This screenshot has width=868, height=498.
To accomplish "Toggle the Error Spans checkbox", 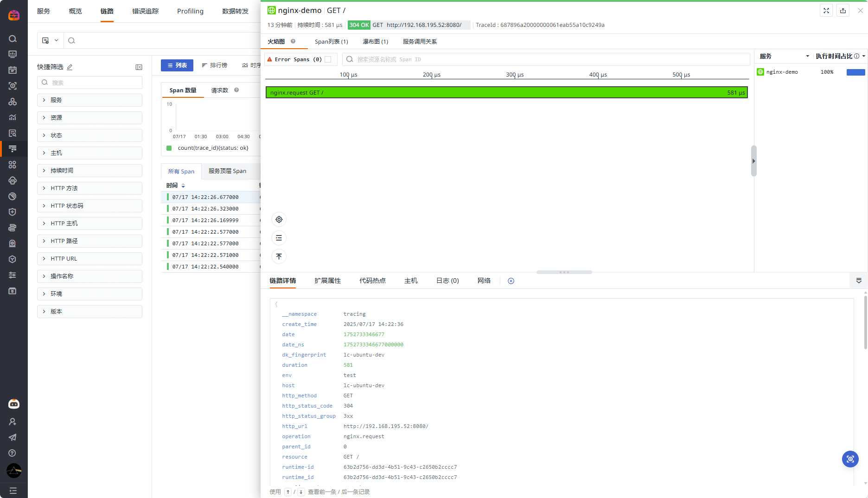I will click(x=328, y=59).
